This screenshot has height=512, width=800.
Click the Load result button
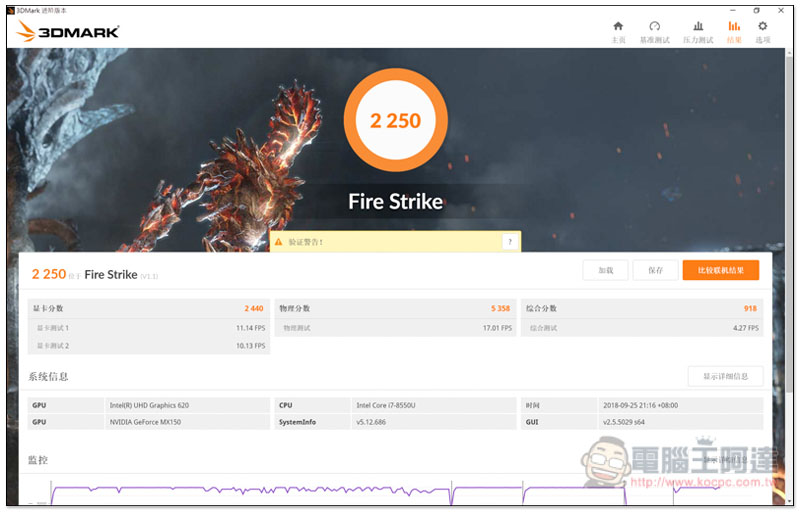(x=605, y=270)
